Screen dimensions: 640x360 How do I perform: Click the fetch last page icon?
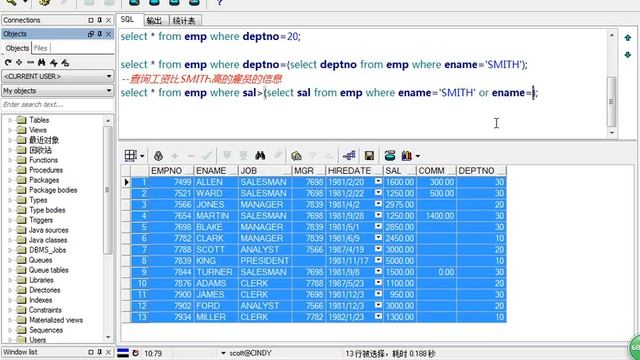click(244, 155)
